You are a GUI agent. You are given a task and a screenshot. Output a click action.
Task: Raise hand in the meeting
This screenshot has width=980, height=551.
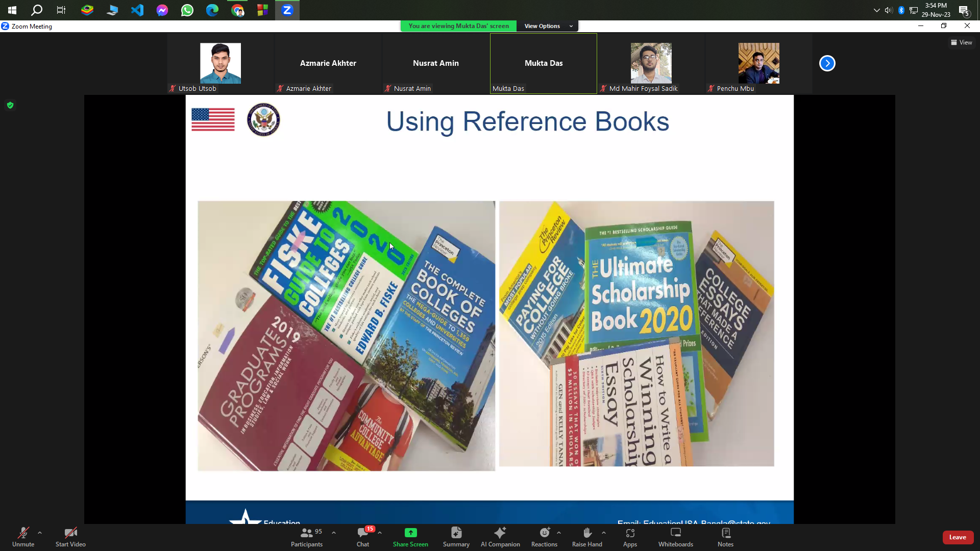tap(587, 537)
